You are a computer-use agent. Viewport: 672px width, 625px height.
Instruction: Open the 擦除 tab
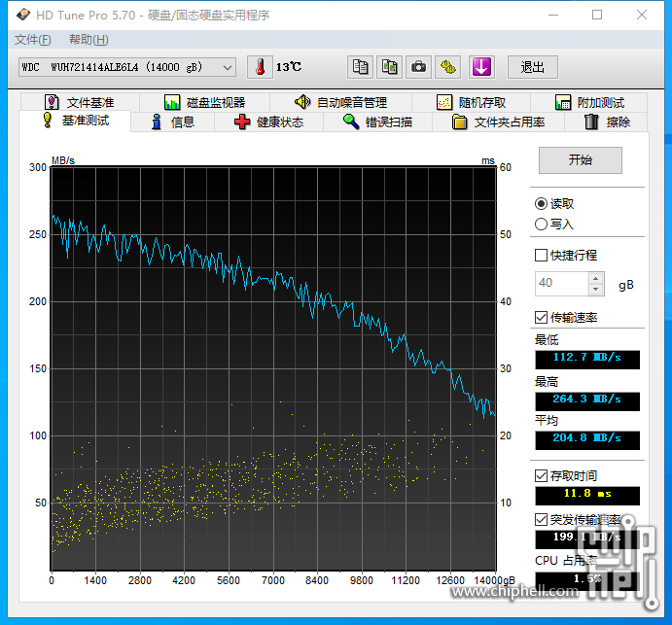pyautogui.click(x=607, y=122)
